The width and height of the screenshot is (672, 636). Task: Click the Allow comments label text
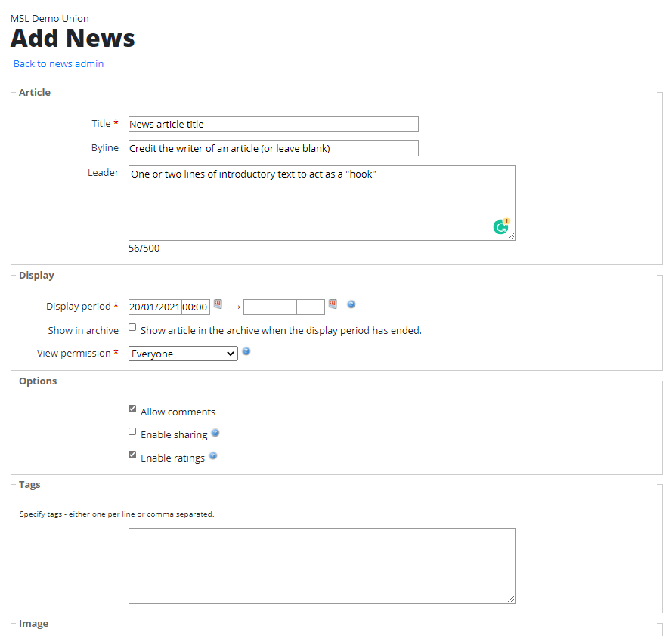[x=178, y=412]
